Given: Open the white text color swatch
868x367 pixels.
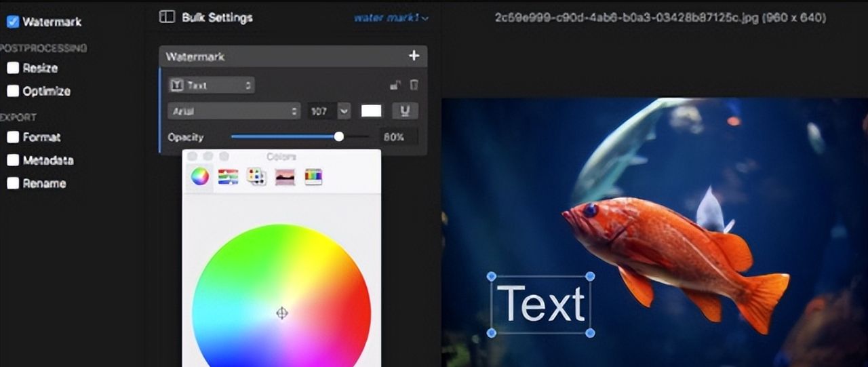Looking at the screenshot, I should click(x=371, y=111).
